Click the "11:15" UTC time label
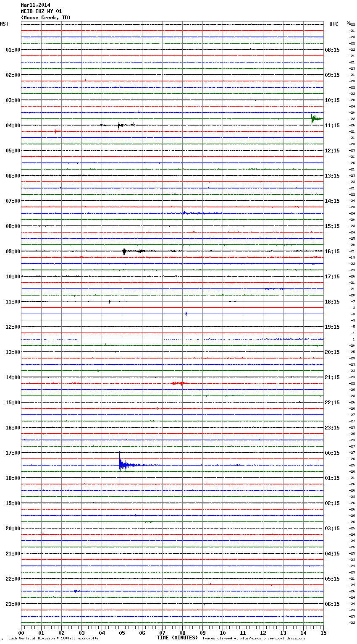Image resolution: width=357 pixels, height=644 pixels. (332, 126)
